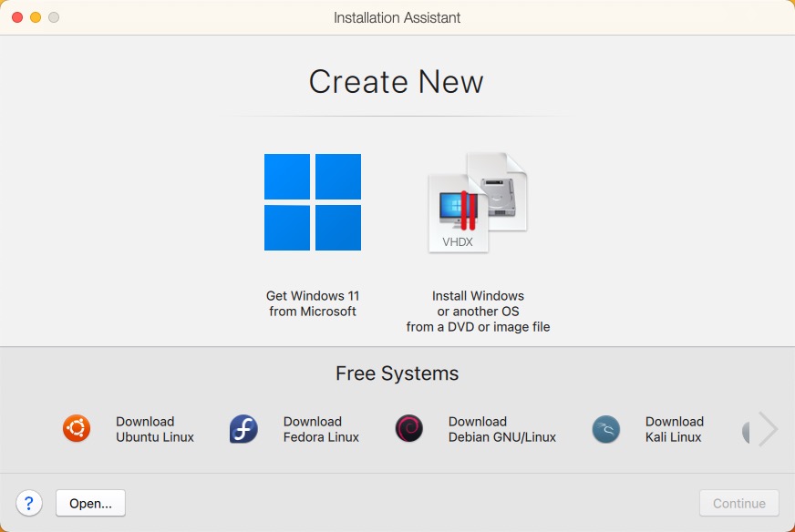Screen dimensions: 795x532
Task: Click the Fedora Linux logo
Action: tap(243, 428)
